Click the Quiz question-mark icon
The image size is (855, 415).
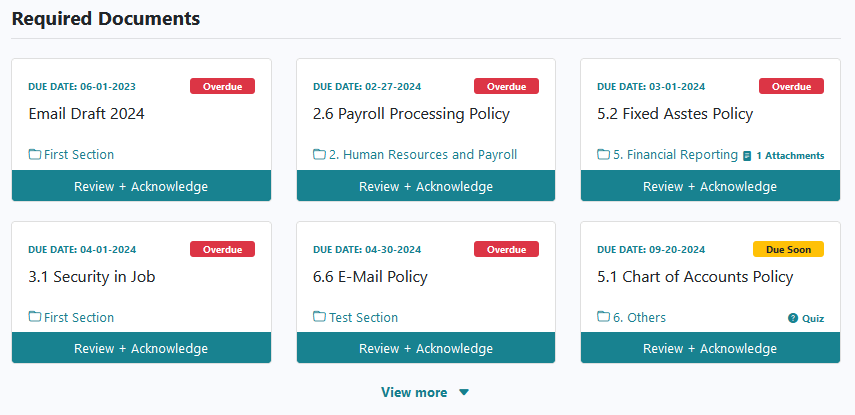pyautogui.click(x=793, y=318)
